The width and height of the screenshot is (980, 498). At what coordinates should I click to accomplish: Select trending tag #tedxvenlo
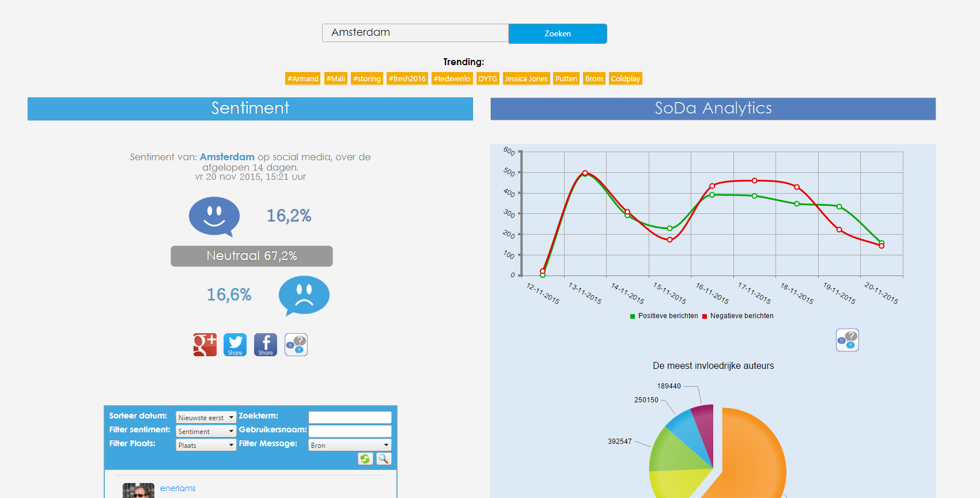point(452,78)
